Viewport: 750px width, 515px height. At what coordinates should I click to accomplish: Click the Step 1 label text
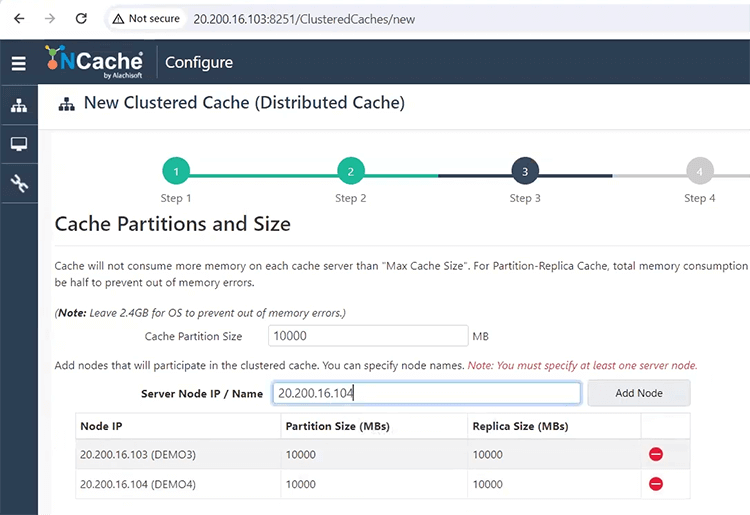click(176, 198)
